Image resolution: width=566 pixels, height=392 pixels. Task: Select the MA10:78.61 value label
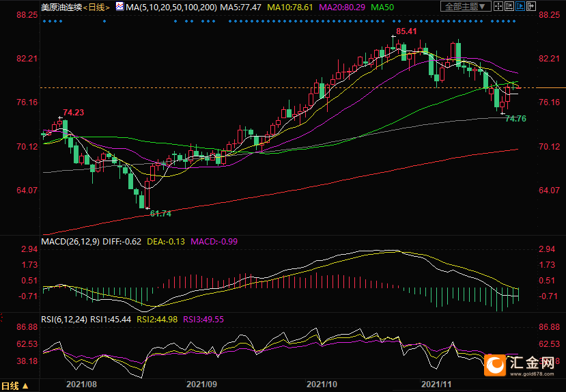pos(290,8)
